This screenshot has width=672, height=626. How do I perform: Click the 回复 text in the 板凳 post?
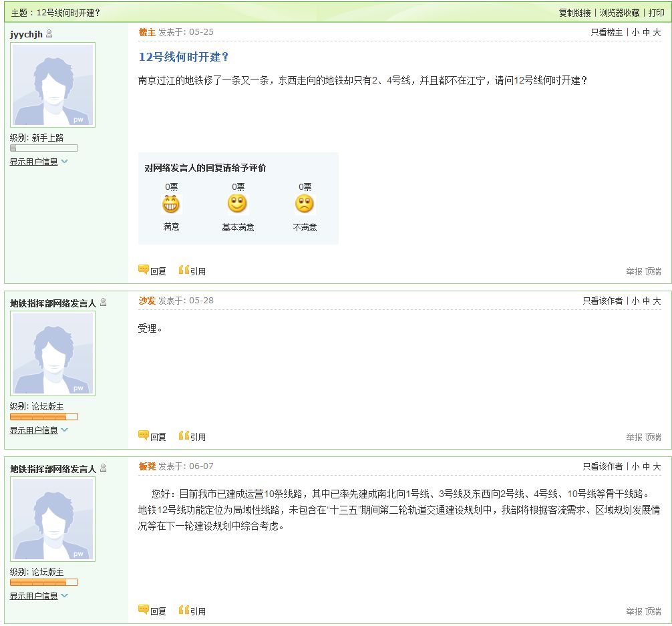[158, 611]
